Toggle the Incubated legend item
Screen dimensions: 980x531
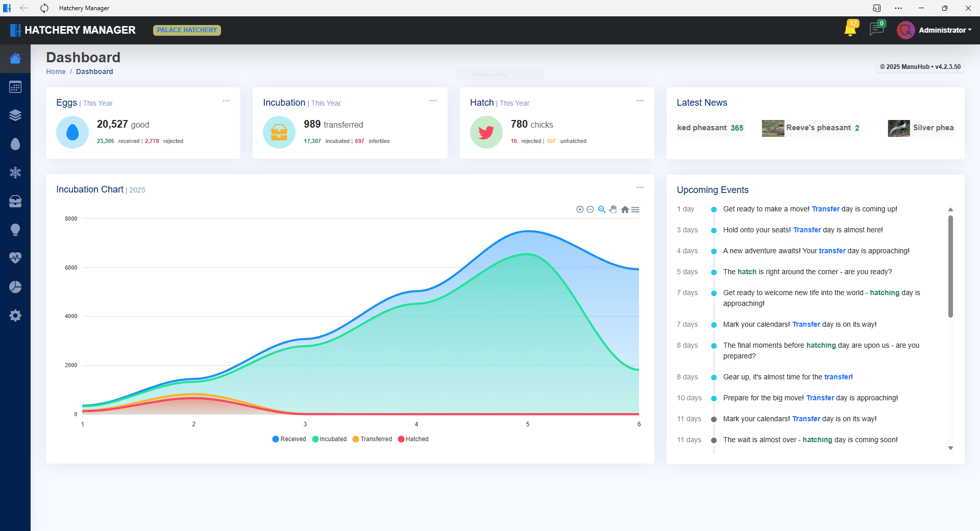tap(329, 439)
